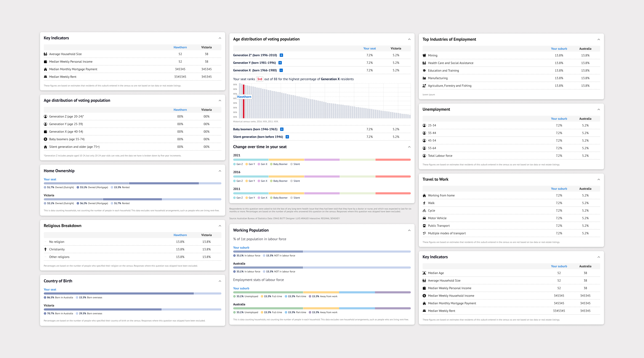644x358 pixels.
Task: Click the Hawthorn label on the bar chart
Action: click(244, 97)
